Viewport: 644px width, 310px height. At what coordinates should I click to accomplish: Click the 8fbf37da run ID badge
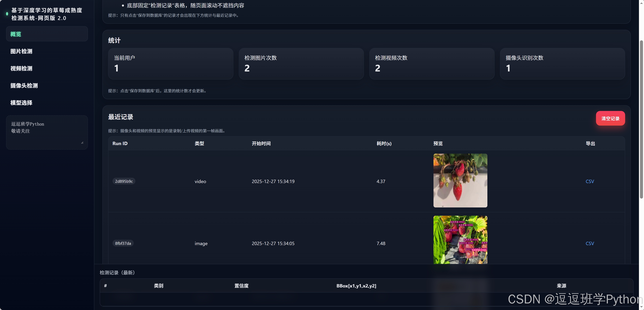pos(123,243)
